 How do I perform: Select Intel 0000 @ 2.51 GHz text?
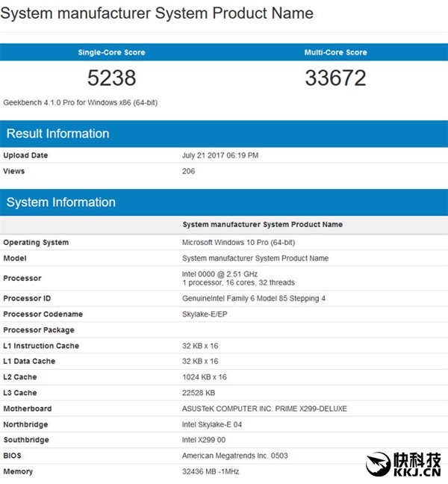pyautogui.click(x=220, y=274)
